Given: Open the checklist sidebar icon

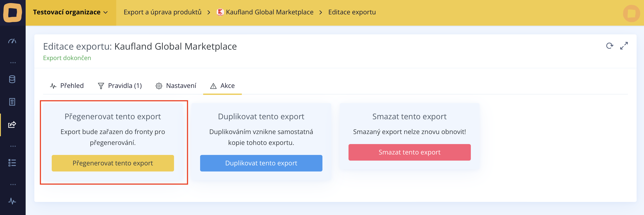Looking at the screenshot, I should click(12, 163).
